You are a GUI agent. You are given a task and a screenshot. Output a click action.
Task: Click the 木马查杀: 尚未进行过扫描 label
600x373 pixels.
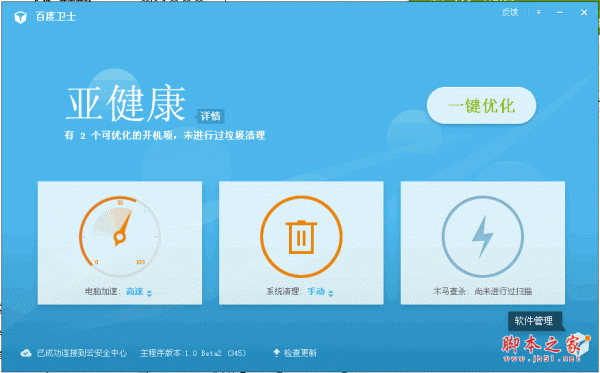tap(482, 292)
